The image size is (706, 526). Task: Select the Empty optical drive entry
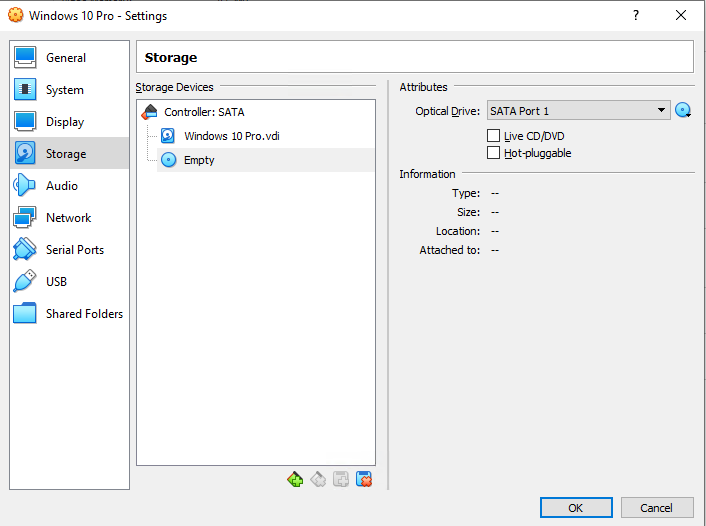tap(265, 160)
